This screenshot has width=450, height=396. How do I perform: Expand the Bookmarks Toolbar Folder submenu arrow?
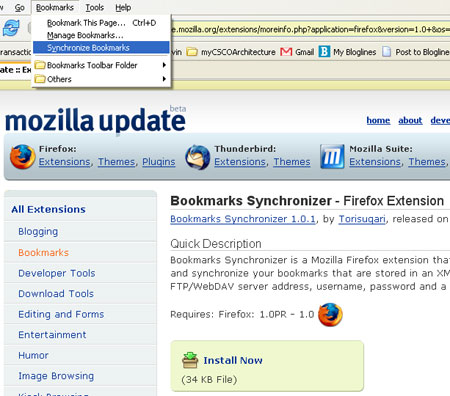coord(164,65)
